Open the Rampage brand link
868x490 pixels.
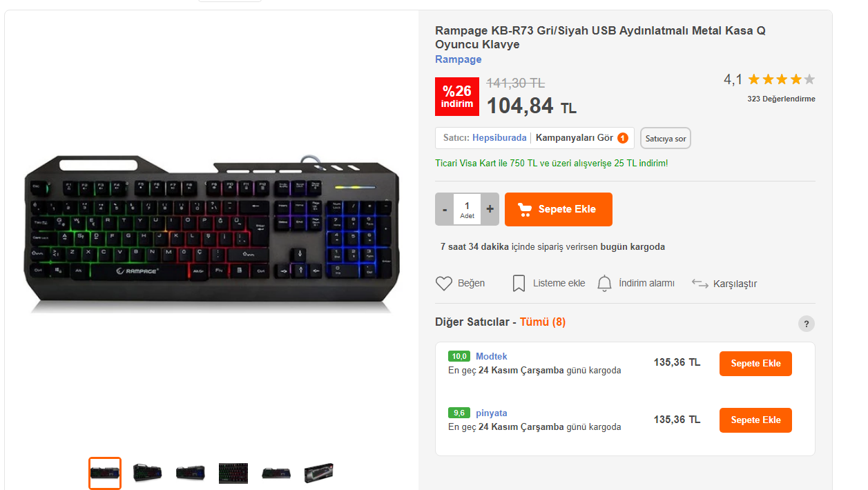[x=459, y=59]
